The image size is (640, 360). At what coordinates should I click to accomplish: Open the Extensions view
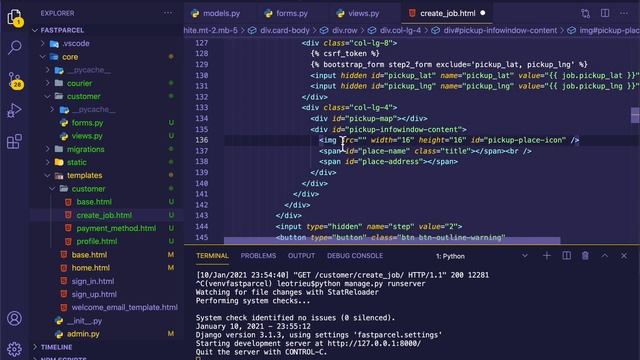[x=14, y=141]
